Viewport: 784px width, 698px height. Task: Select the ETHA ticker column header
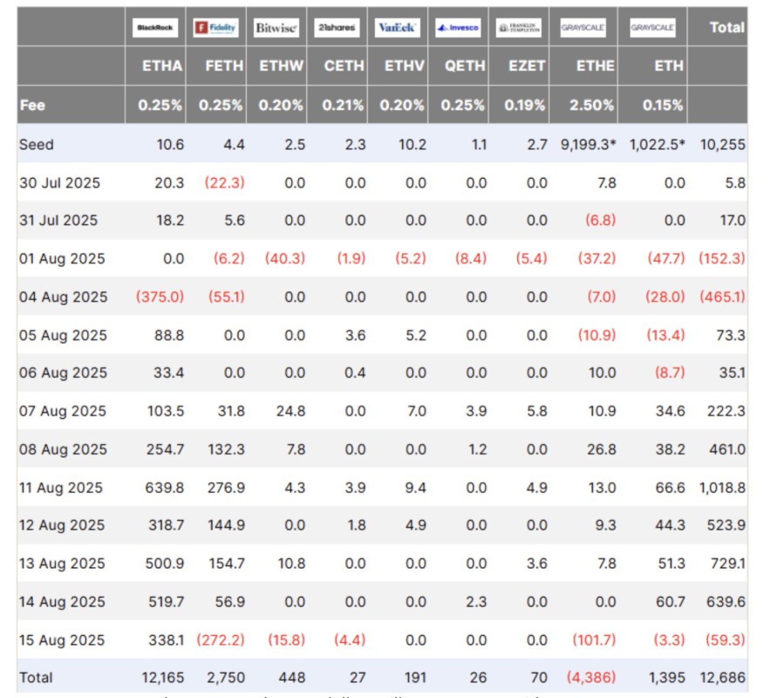pos(162,66)
